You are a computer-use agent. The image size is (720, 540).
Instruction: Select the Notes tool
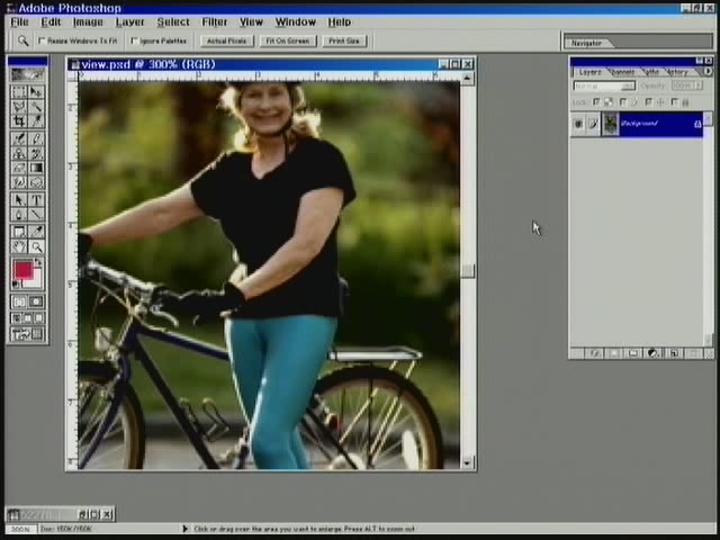point(19,231)
